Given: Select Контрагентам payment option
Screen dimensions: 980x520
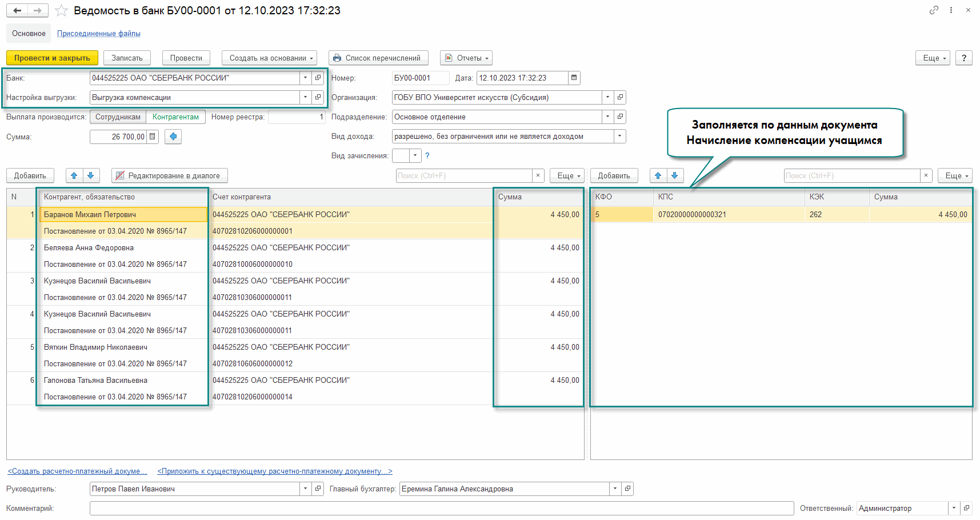Looking at the screenshot, I should click(x=175, y=117).
